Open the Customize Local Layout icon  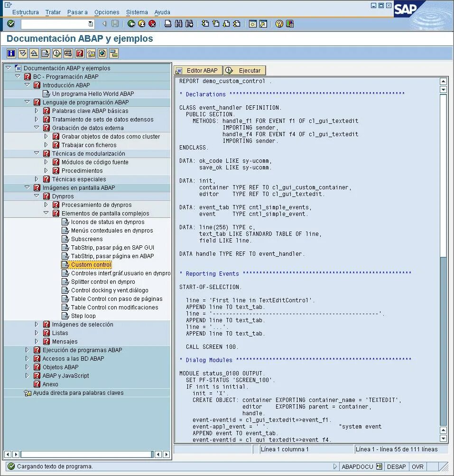[290, 24]
